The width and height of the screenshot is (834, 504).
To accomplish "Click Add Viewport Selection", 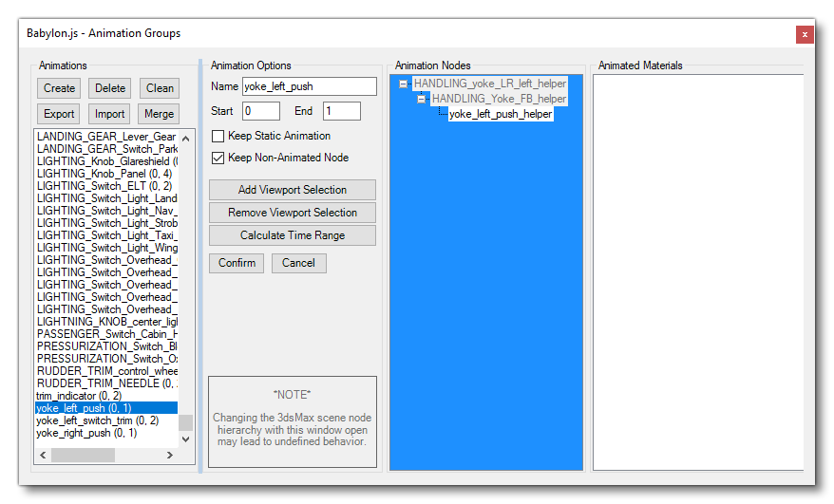I will tap(292, 190).
